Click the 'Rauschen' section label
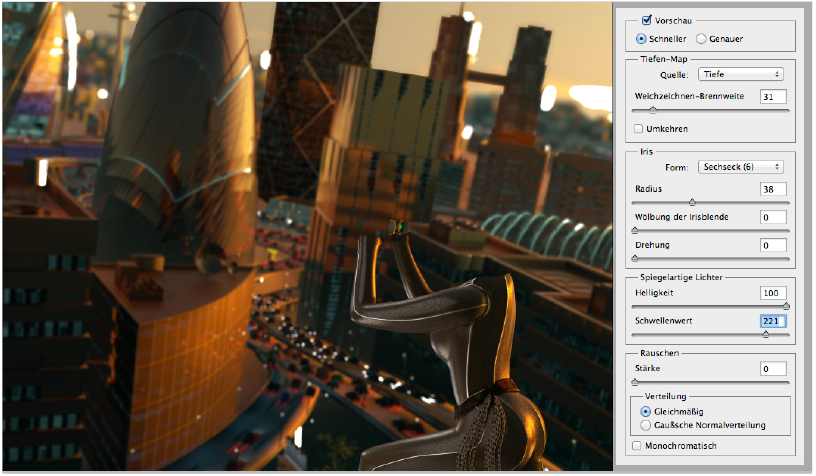This screenshot has width=816, height=476. 659,353
